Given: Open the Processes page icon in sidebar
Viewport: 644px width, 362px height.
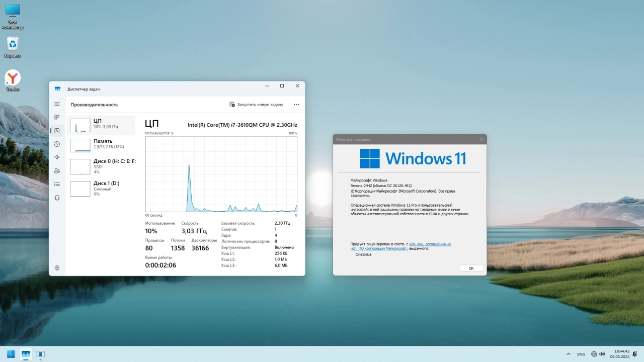Looking at the screenshot, I should click(57, 117).
